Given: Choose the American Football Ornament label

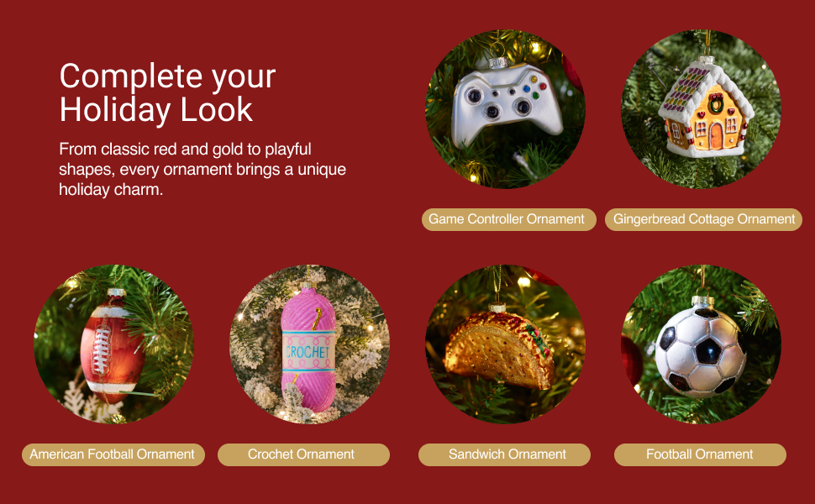Looking at the screenshot, I should pos(113,454).
